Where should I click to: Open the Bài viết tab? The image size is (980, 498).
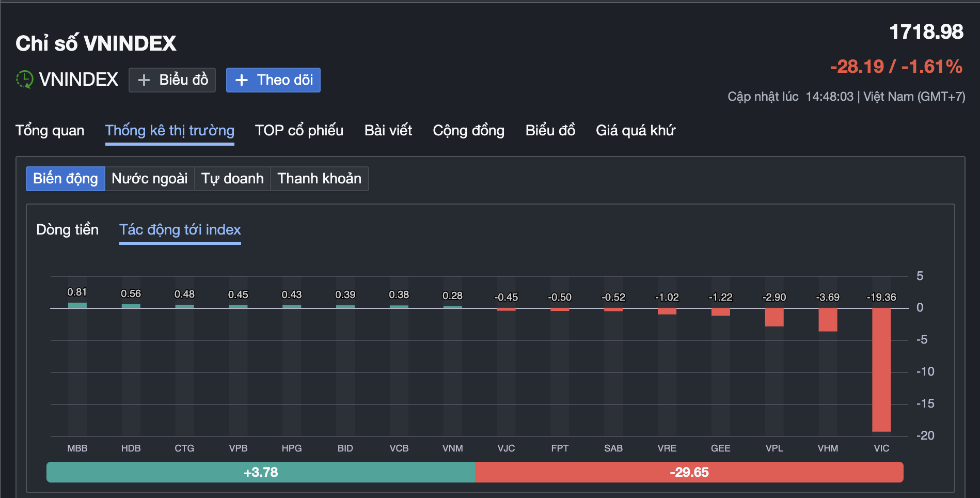click(x=388, y=131)
